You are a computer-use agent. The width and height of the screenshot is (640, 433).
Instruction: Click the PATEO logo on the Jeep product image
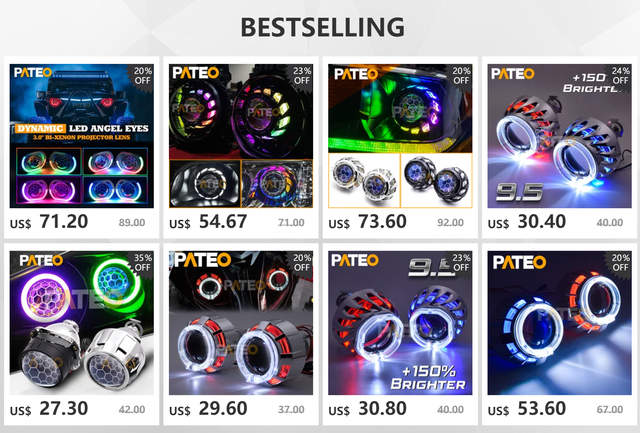coord(33,73)
